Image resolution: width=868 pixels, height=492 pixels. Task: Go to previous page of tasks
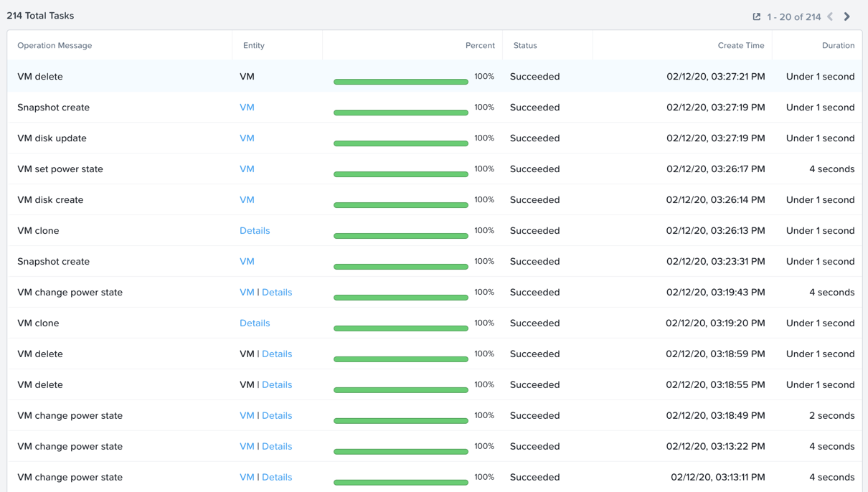[830, 16]
